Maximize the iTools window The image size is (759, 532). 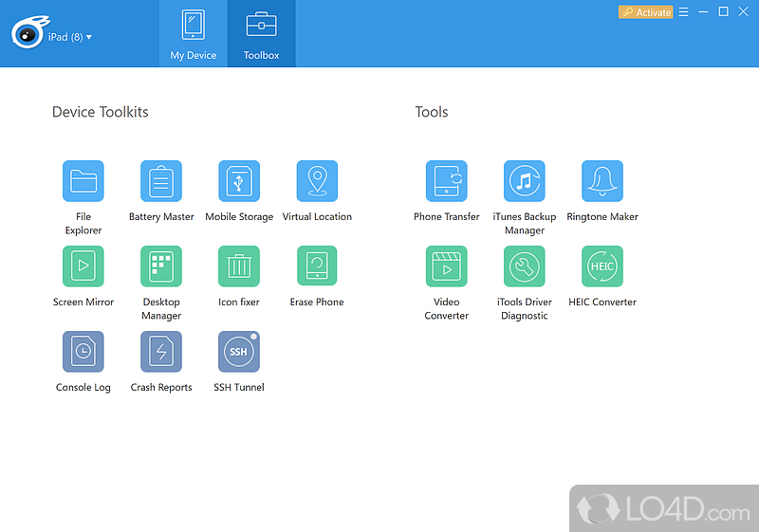pos(723,11)
